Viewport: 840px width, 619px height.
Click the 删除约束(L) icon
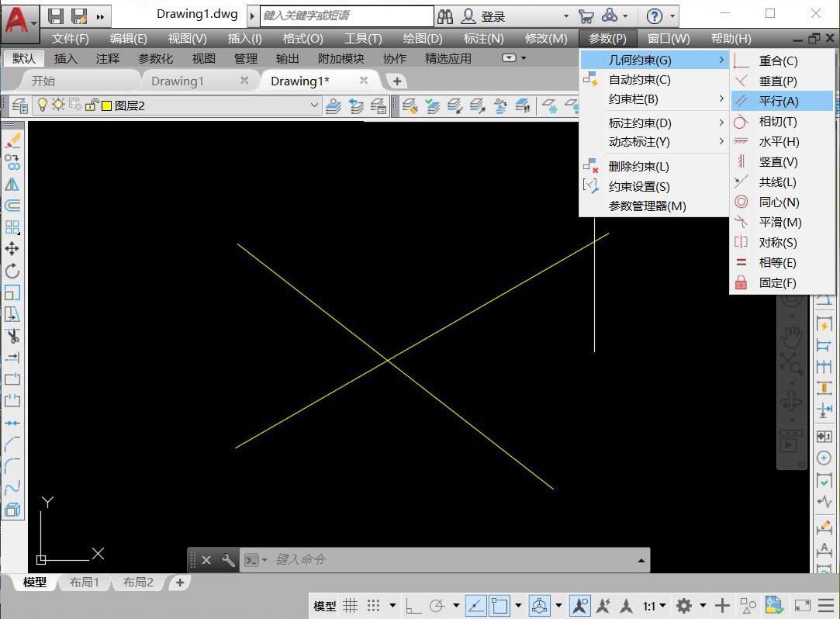pyautogui.click(x=589, y=165)
